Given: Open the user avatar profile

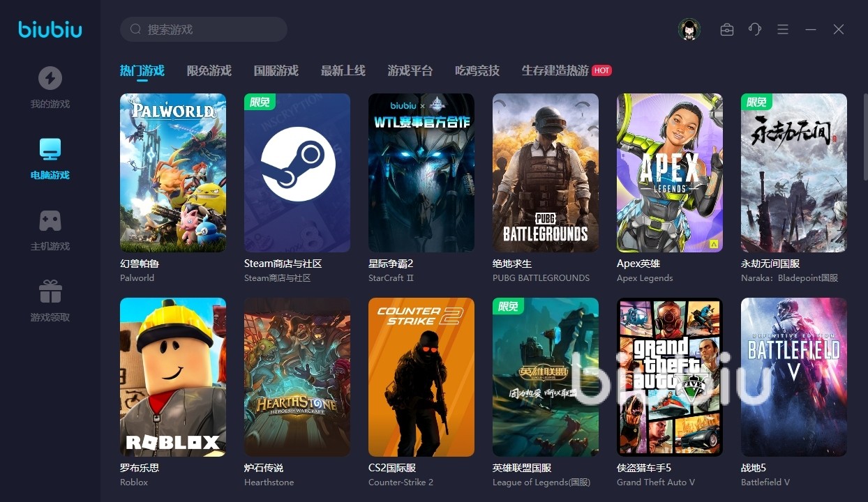Looking at the screenshot, I should 689,29.
